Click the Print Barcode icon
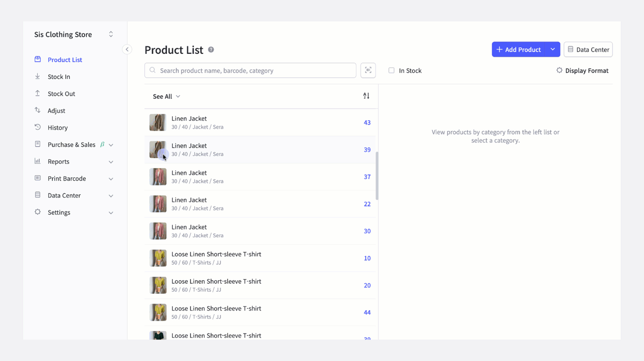Screen dimensions: 644x361 pyautogui.click(x=37, y=178)
